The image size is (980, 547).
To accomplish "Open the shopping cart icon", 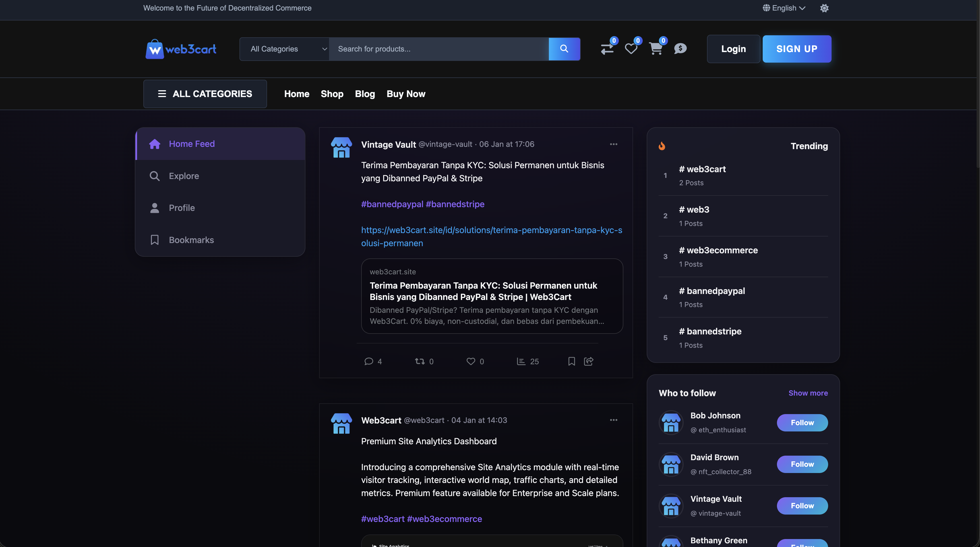I will (656, 49).
